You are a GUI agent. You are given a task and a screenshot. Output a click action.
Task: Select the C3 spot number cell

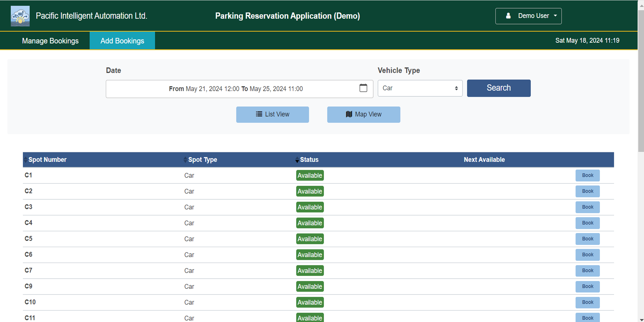point(28,207)
